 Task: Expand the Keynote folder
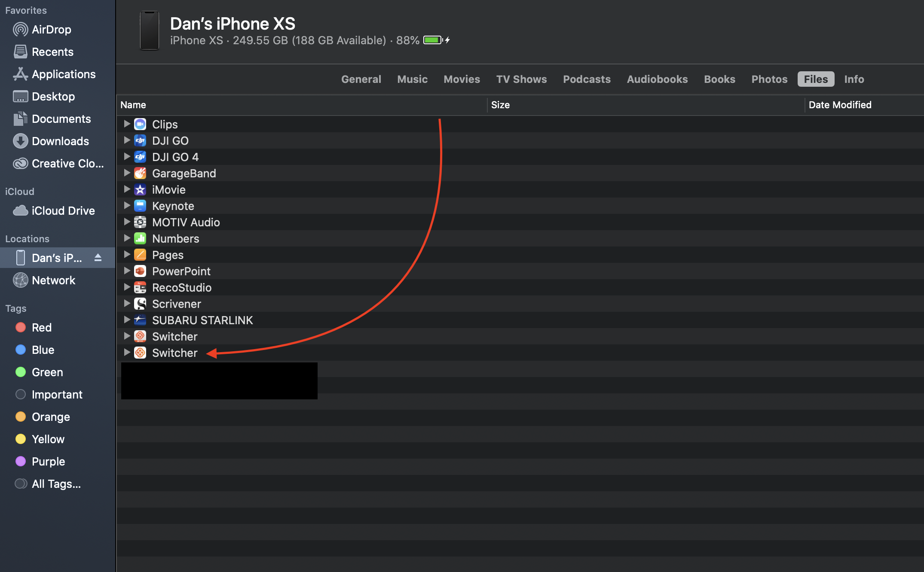tap(127, 205)
